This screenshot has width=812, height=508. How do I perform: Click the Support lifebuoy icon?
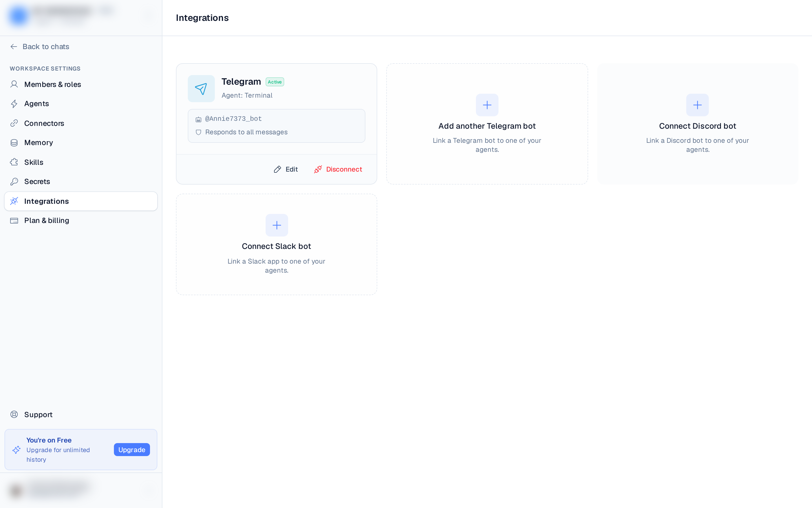[x=14, y=415]
